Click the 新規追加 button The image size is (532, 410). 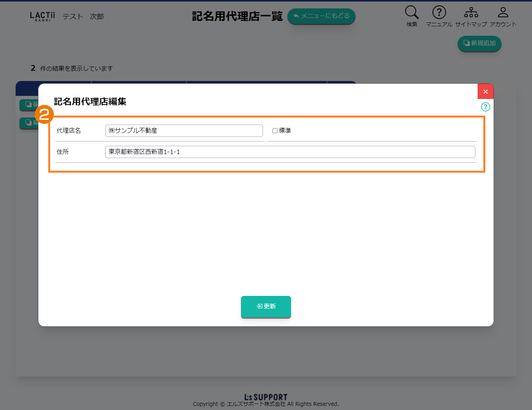coord(479,43)
